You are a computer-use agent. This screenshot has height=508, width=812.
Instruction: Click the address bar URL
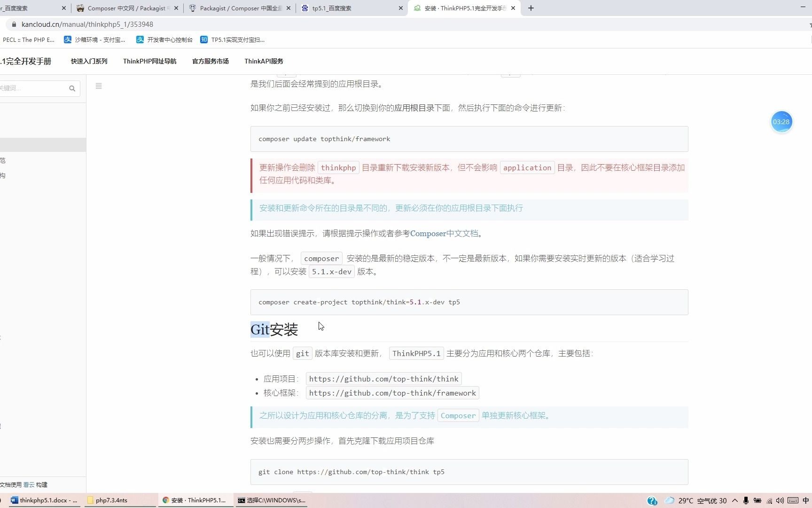(87, 24)
